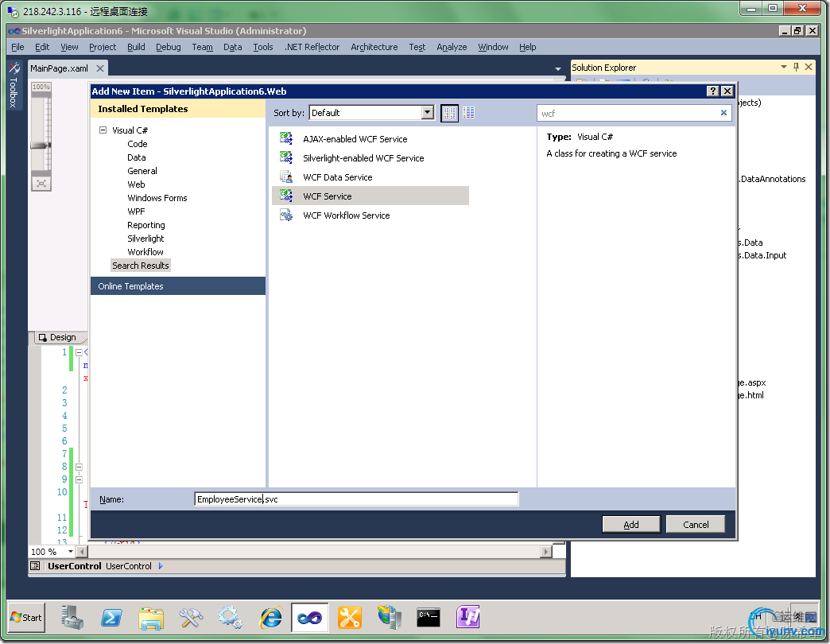Screen dimensions: 830x644
Task: Select the WCF Workflow Service template icon
Action: pos(286,215)
